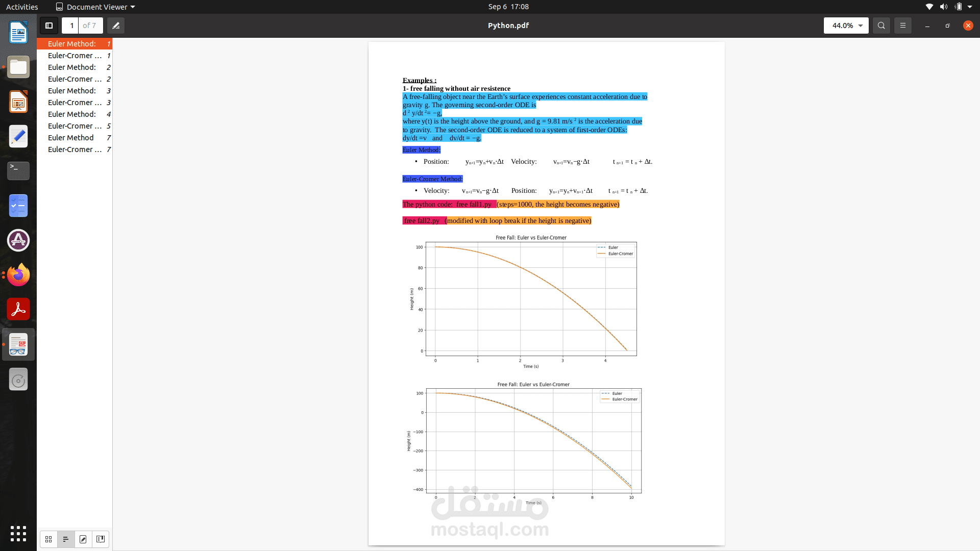Image resolution: width=980 pixels, height=551 pixels.
Task: Click the annotate document pencil icon
Action: click(x=116, y=26)
